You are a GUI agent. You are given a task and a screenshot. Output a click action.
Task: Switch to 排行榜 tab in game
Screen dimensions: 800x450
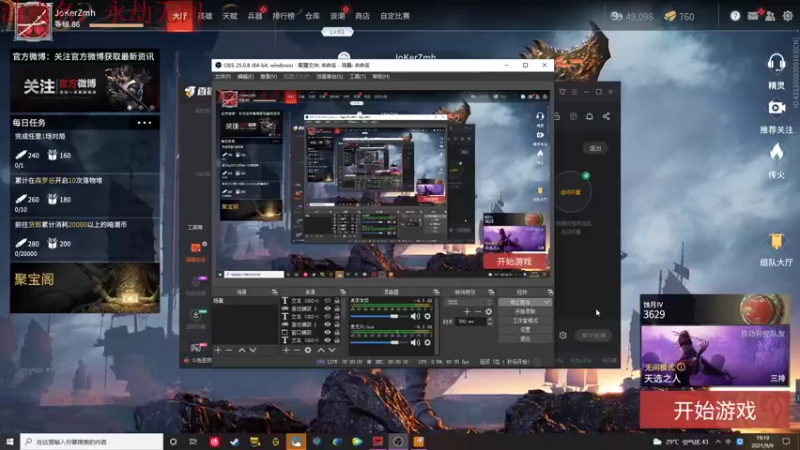284,16
